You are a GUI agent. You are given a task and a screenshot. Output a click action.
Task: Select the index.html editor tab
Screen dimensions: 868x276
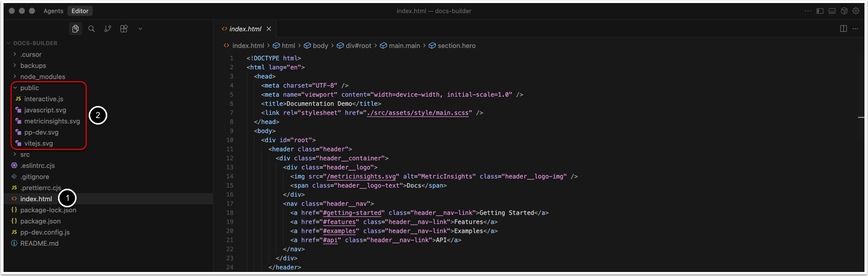point(246,29)
